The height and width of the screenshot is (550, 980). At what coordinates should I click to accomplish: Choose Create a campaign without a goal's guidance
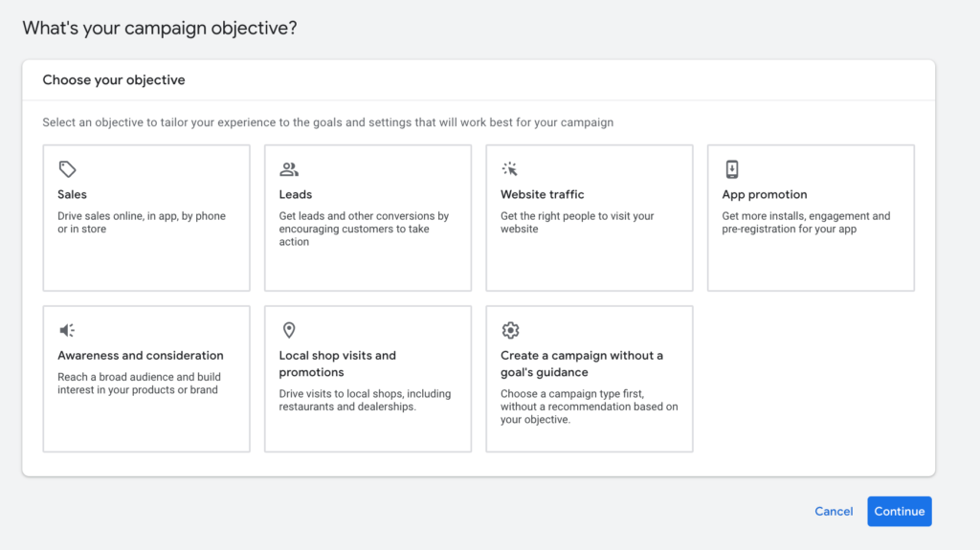coord(582,363)
